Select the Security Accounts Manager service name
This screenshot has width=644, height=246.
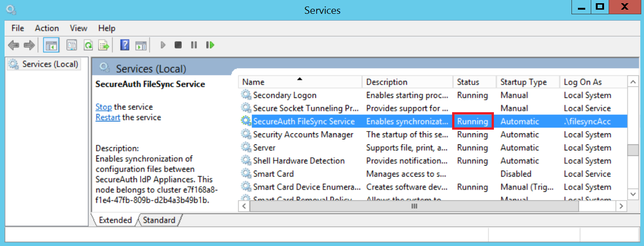303,134
